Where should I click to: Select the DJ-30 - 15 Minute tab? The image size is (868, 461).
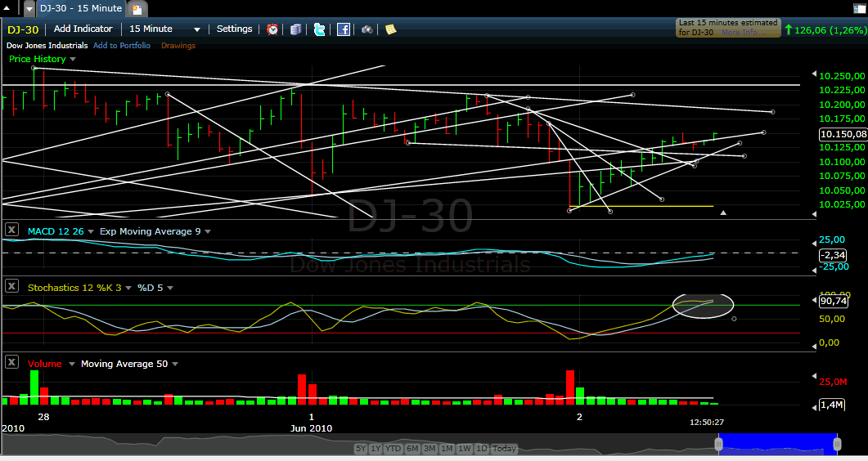pyautogui.click(x=81, y=8)
